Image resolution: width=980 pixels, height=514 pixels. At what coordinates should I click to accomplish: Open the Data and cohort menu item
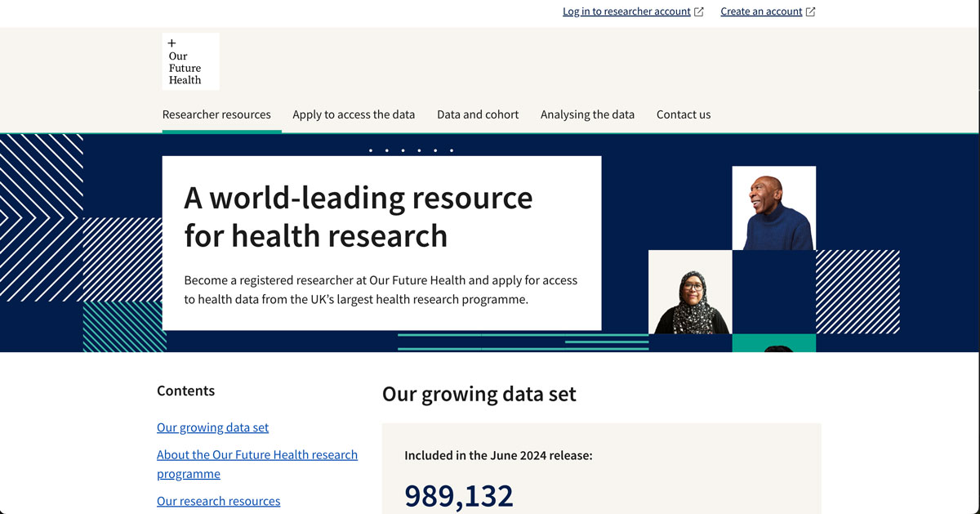coord(478,114)
